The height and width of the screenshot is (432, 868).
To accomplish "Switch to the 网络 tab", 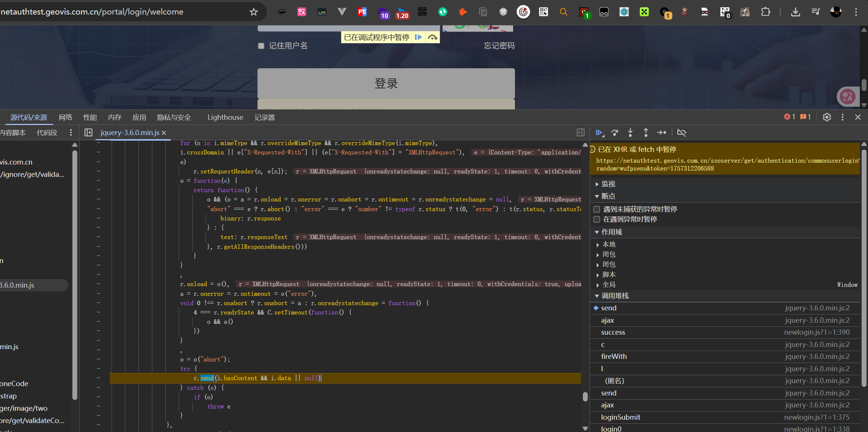I will (65, 118).
